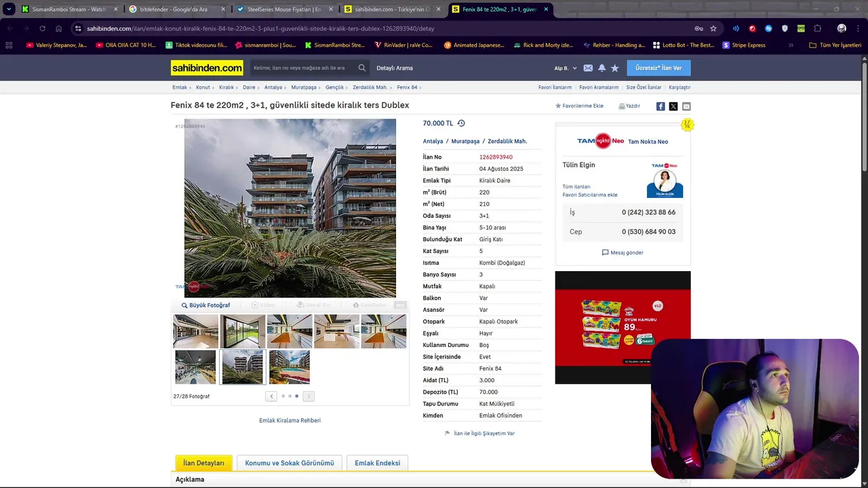Bookmark page with browser star icon
Screen dimensions: 868x488
713,28
